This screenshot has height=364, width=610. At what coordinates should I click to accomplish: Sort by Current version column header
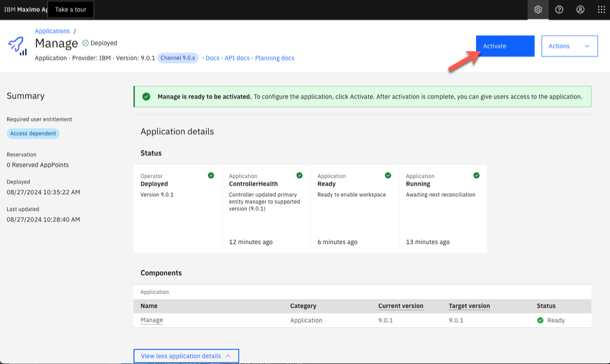[x=400, y=306]
